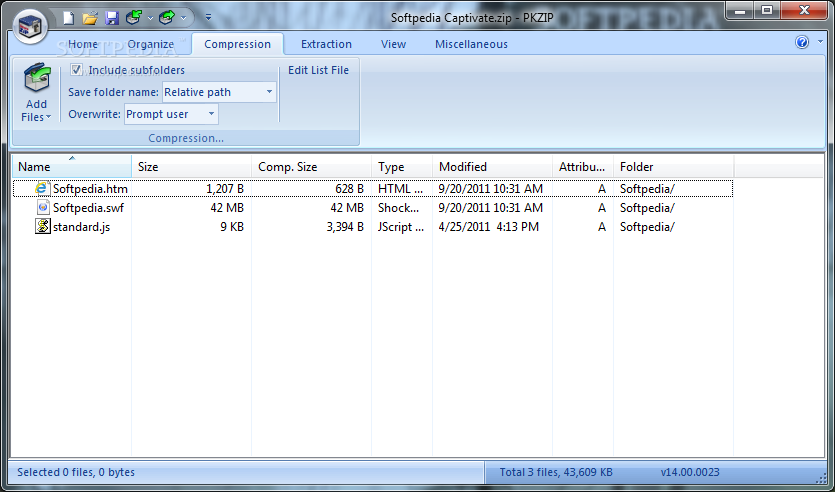The height and width of the screenshot is (492, 835).
Task: Click the Add files quick-access icon
Action: [133, 18]
